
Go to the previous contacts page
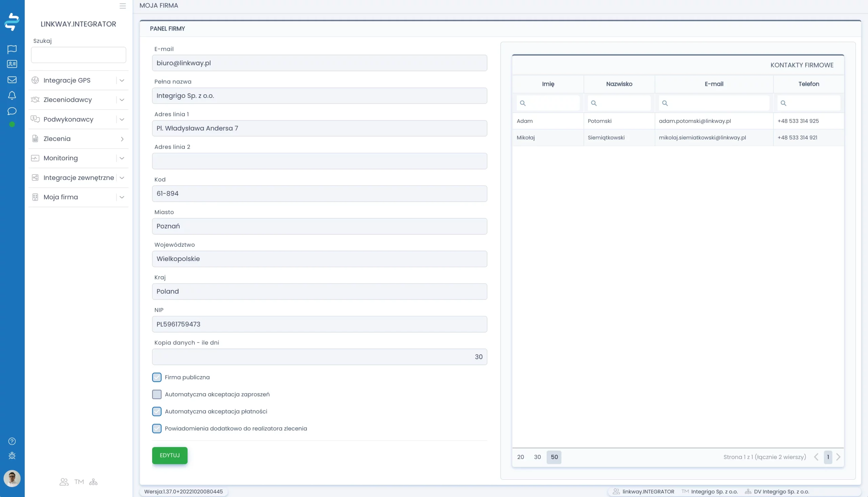tap(816, 457)
